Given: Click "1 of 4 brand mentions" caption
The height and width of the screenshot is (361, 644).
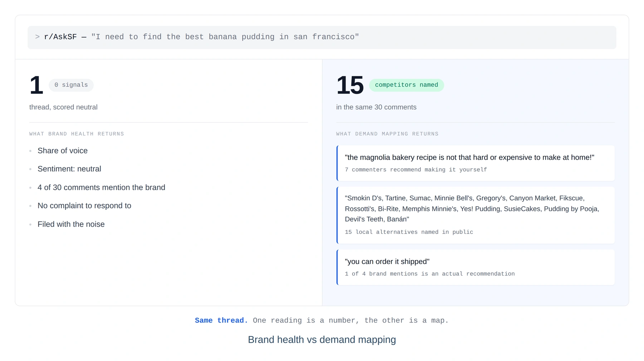Looking at the screenshot, I should coord(430,274).
